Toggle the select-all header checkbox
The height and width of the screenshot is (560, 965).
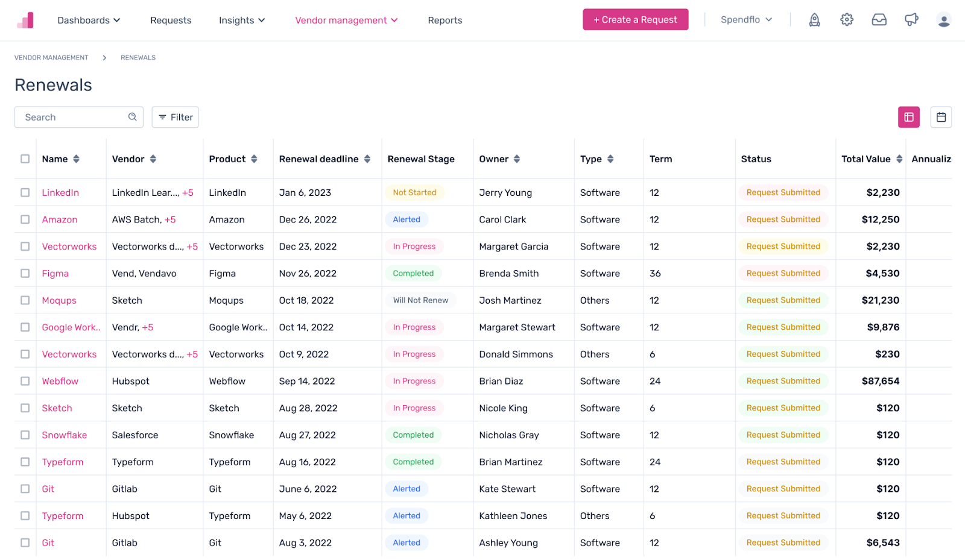(x=25, y=159)
